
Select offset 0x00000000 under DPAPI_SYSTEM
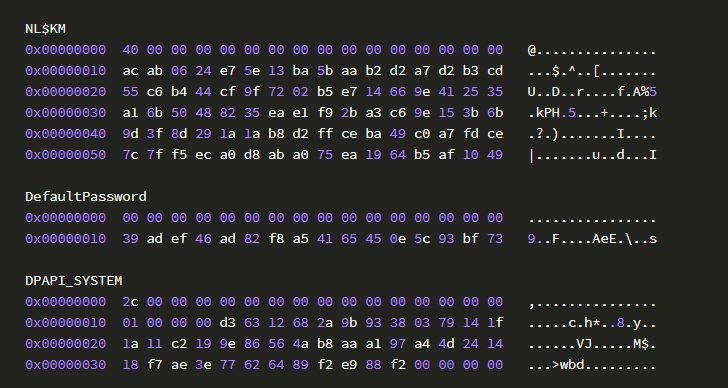65,302
